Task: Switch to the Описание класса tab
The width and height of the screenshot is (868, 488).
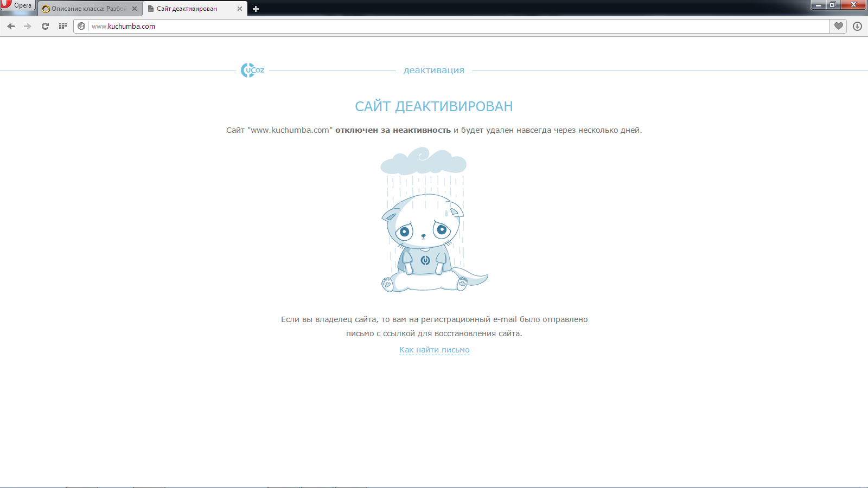Action: [x=89, y=9]
